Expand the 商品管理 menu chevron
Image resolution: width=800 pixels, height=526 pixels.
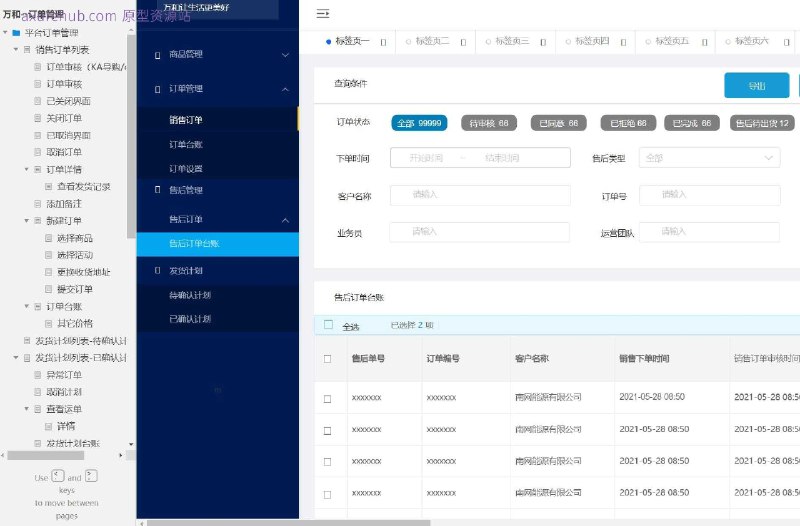tap(285, 55)
